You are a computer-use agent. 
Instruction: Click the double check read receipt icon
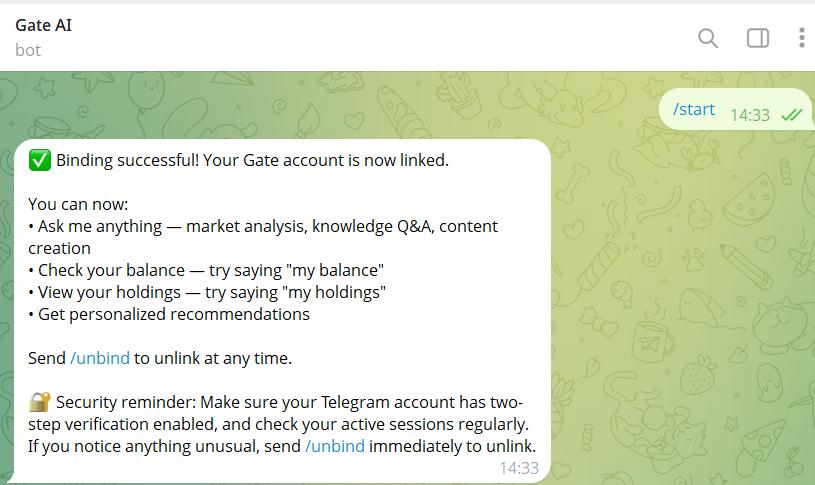click(x=792, y=115)
